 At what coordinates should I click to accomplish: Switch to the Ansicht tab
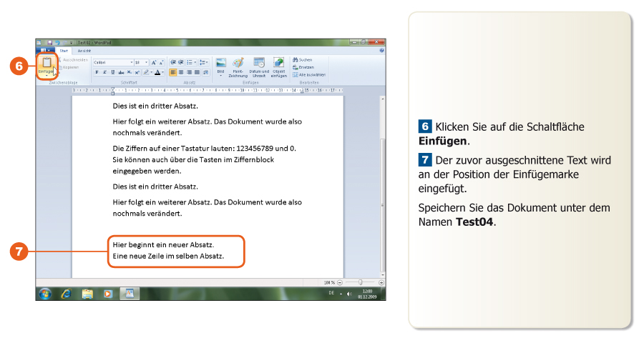tap(84, 51)
